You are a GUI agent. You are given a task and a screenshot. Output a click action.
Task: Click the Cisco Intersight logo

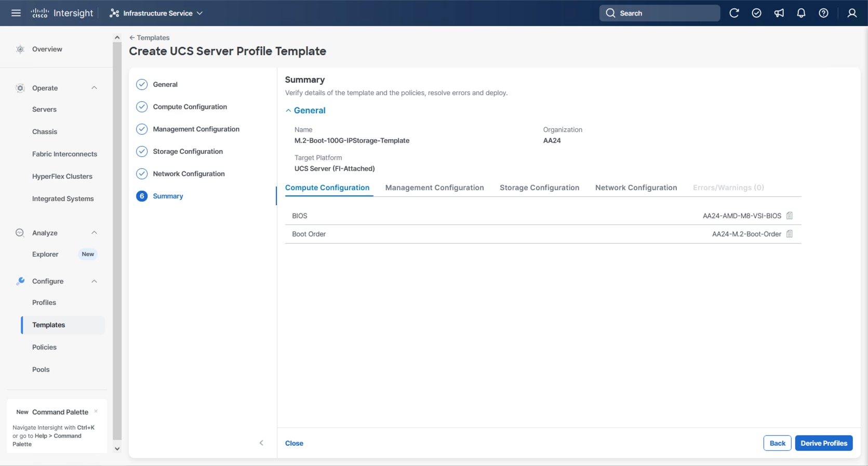coord(62,13)
